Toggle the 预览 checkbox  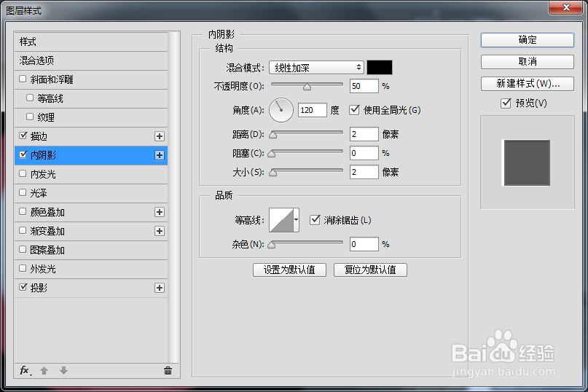pos(506,103)
